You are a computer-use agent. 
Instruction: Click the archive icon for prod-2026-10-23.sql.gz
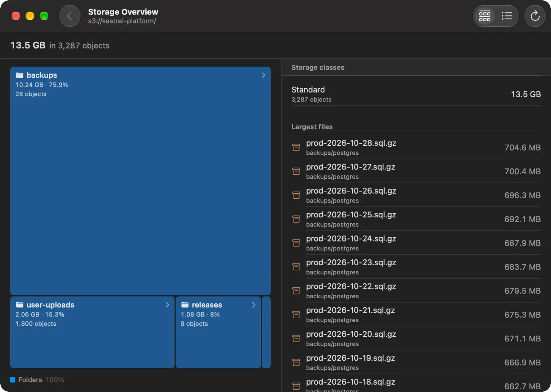coord(296,267)
